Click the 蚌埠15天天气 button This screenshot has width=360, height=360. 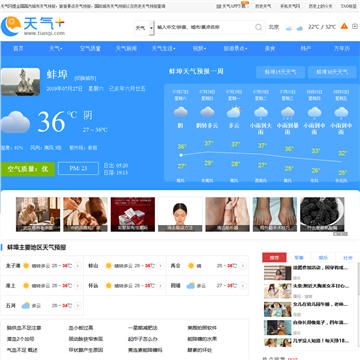coord(280,72)
